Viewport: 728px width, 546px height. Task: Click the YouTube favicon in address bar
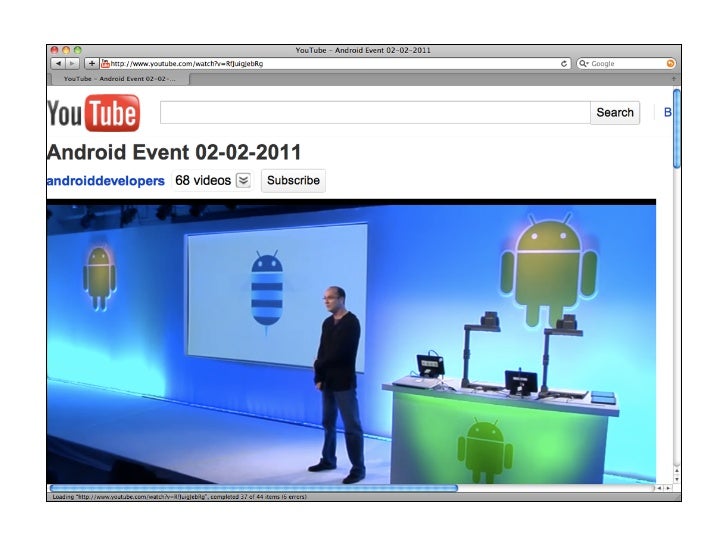pos(105,64)
